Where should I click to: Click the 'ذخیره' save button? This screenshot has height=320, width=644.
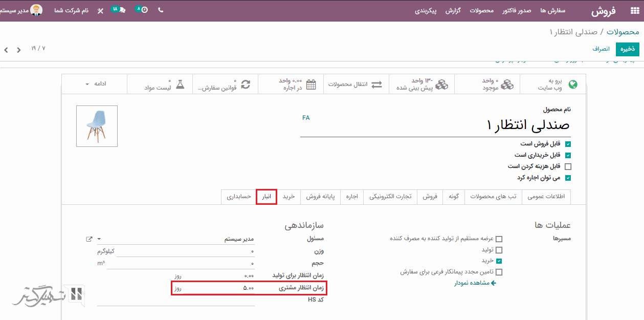pos(627,49)
